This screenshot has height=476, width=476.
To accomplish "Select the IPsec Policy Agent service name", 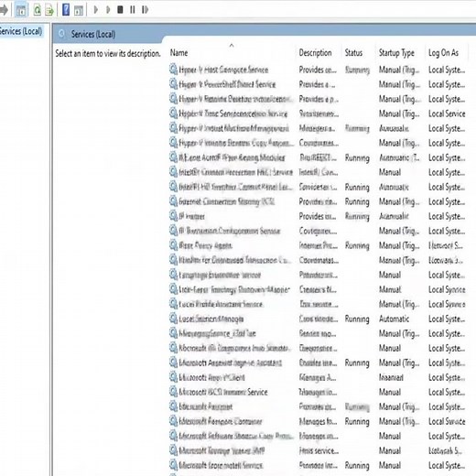I will tap(206, 245).
